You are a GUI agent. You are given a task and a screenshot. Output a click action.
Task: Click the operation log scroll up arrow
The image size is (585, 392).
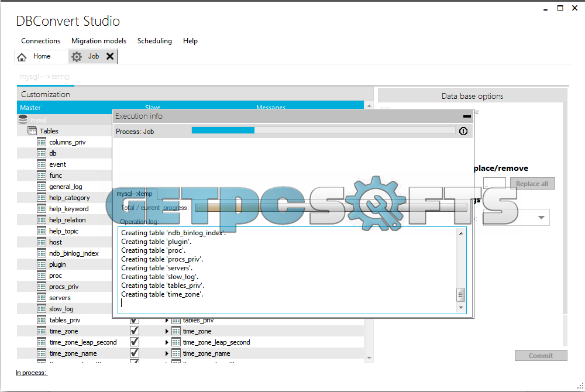461,233
